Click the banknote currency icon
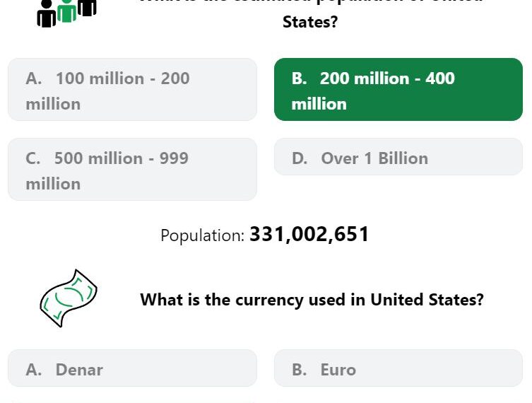 pos(69,298)
